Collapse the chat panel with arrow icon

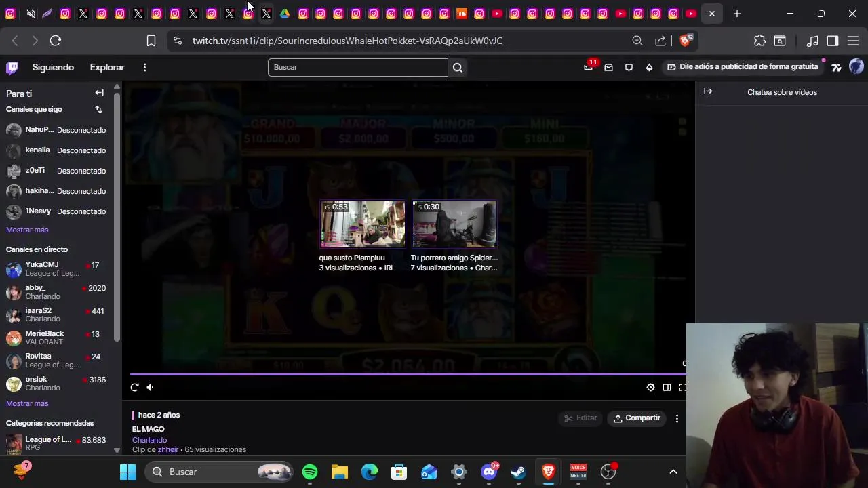pos(708,91)
